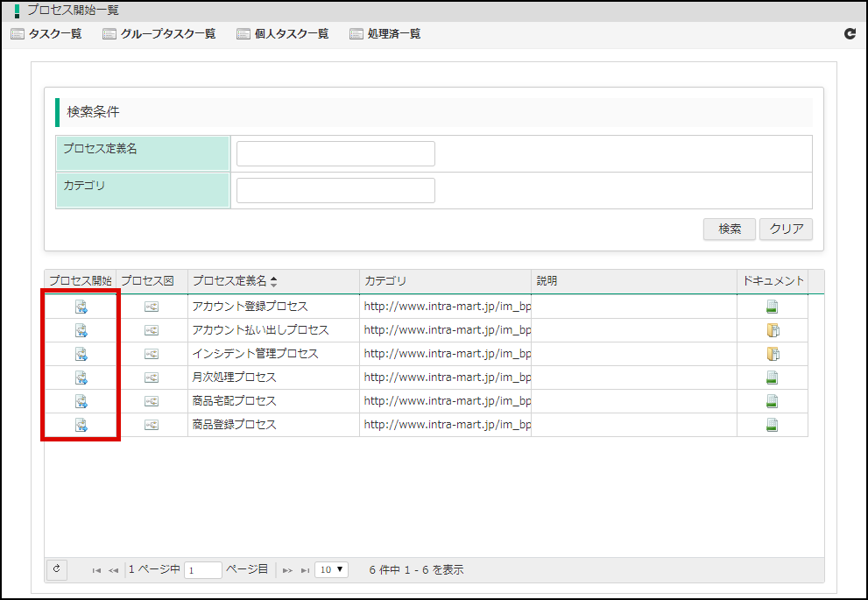Switch to 個人タスク一覧
Screen dimensions: 868x600
pyautogui.click(x=283, y=34)
